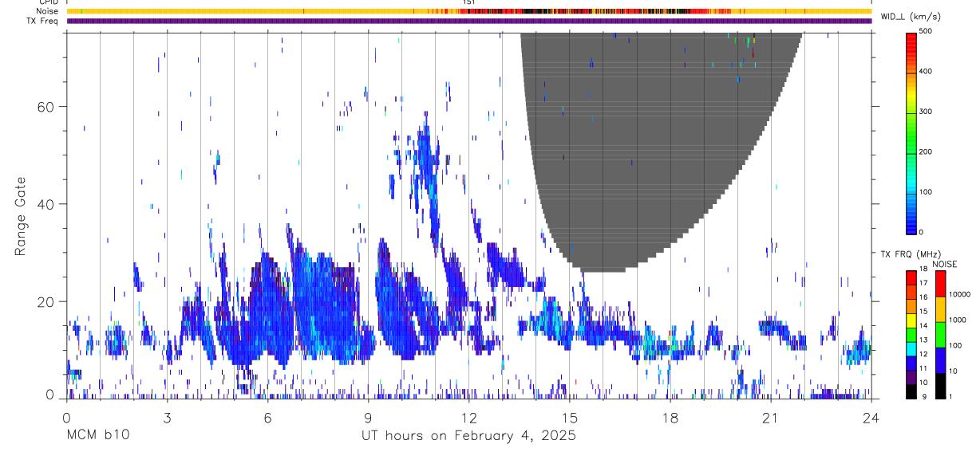Click the x-axis tick label 24

coord(871,417)
